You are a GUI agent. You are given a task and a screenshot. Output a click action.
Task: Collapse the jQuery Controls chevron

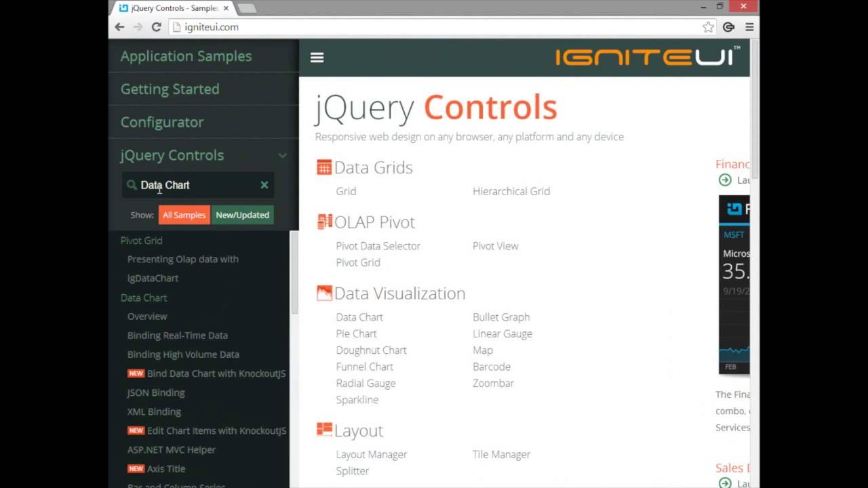[282, 155]
